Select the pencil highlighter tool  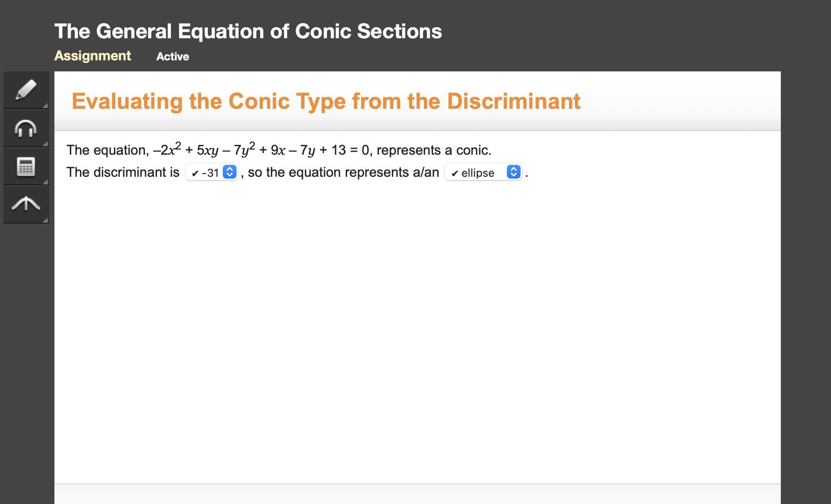pyautogui.click(x=26, y=90)
